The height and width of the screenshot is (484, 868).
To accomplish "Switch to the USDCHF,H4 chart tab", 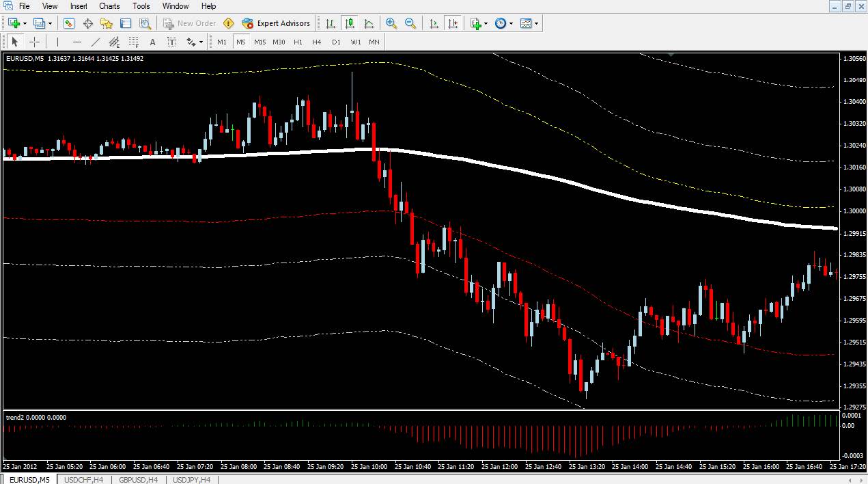I will (x=83, y=480).
